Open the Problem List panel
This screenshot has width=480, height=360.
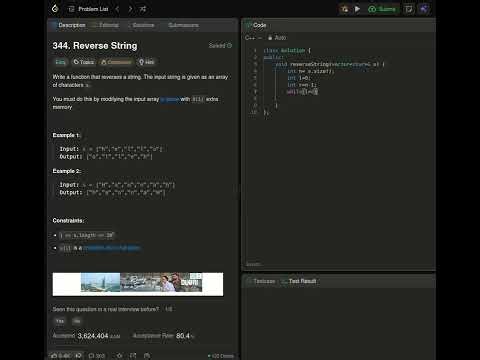pos(89,9)
